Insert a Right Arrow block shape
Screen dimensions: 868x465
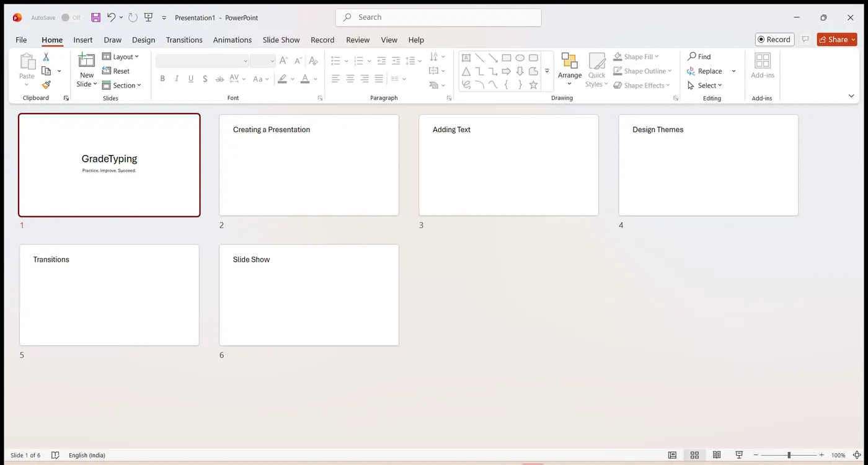(x=507, y=71)
